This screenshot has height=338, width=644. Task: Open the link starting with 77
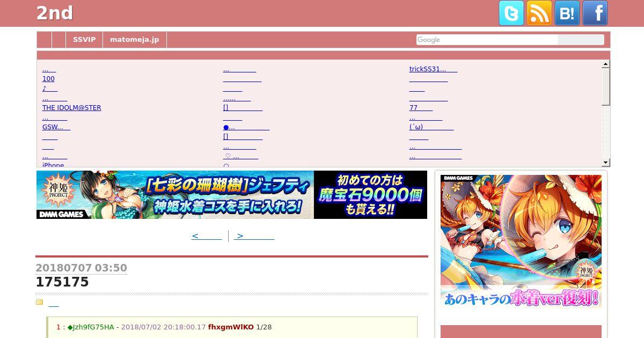pyautogui.click(x=421, y=108)
